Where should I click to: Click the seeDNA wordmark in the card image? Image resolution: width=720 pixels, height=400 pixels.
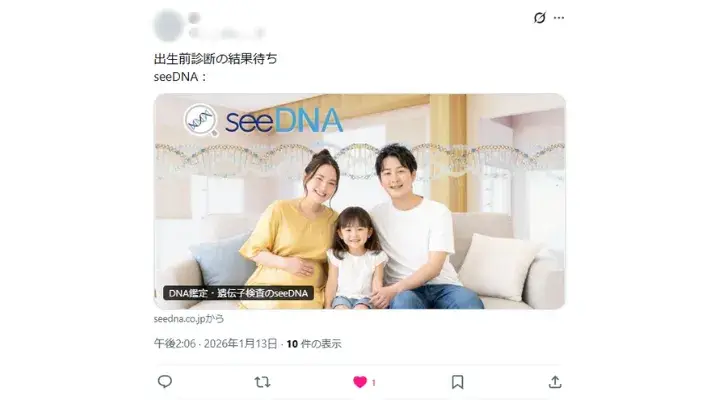point(284,121)
